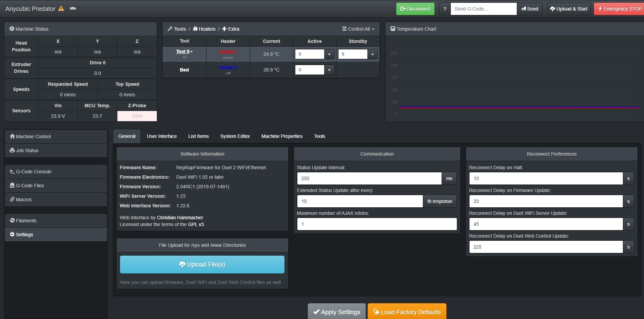644x319 pixels.
Task: Click the Send button
Action: click(x=530, y=9)
